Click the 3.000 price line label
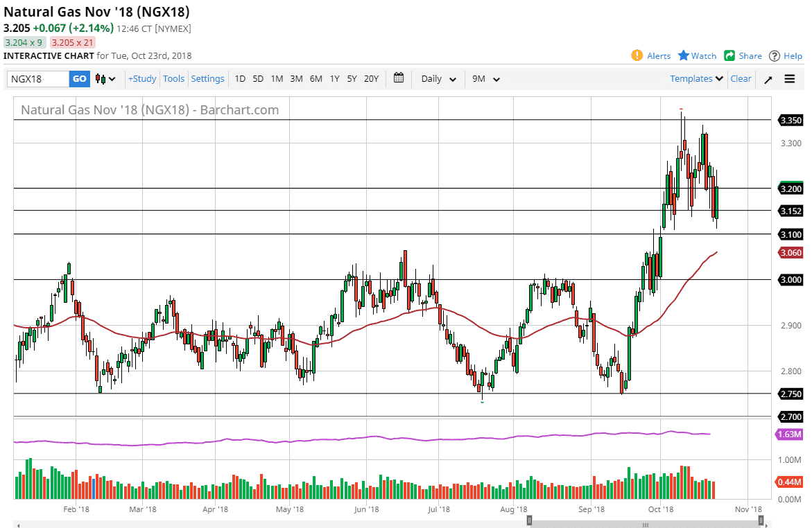This screenshot has height=528, width=812. (x=791, y=279)
